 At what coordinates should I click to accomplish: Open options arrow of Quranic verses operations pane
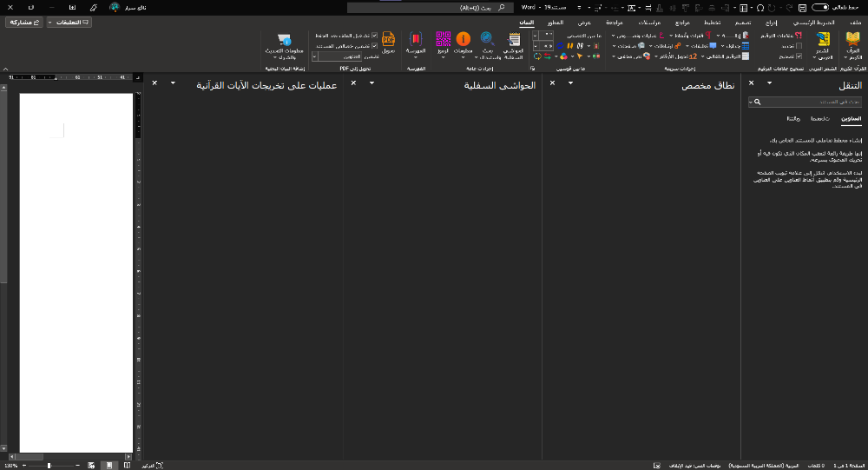174,83
